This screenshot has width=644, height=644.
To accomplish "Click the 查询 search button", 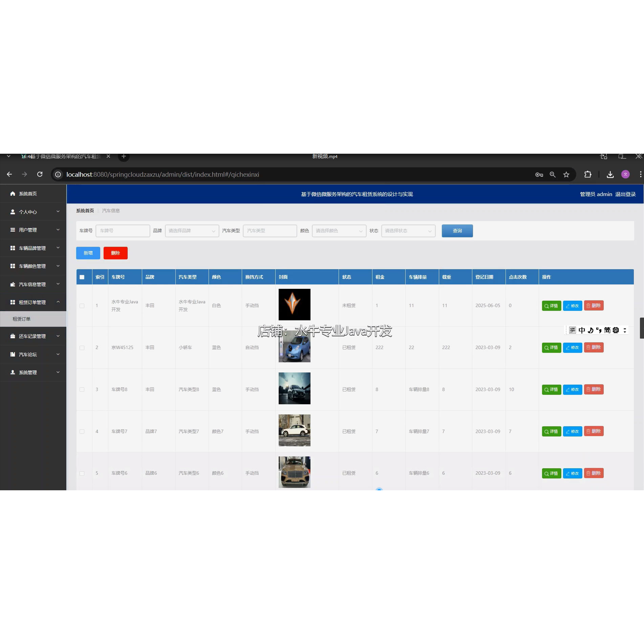I will tap(457, 231).
